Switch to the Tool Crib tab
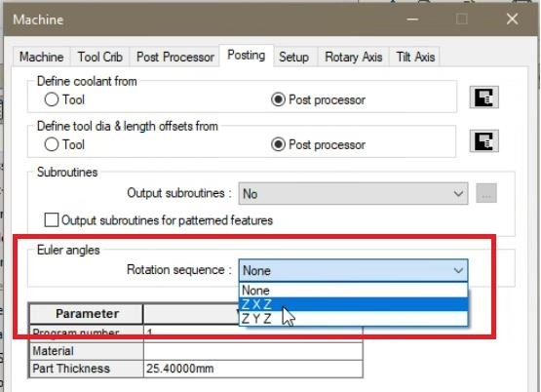Viewport: 541px width, 392px height. (100, 57)
